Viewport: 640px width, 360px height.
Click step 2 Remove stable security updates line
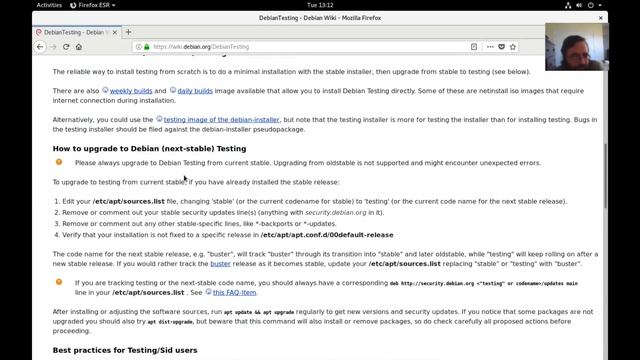(x=223, y=213)
